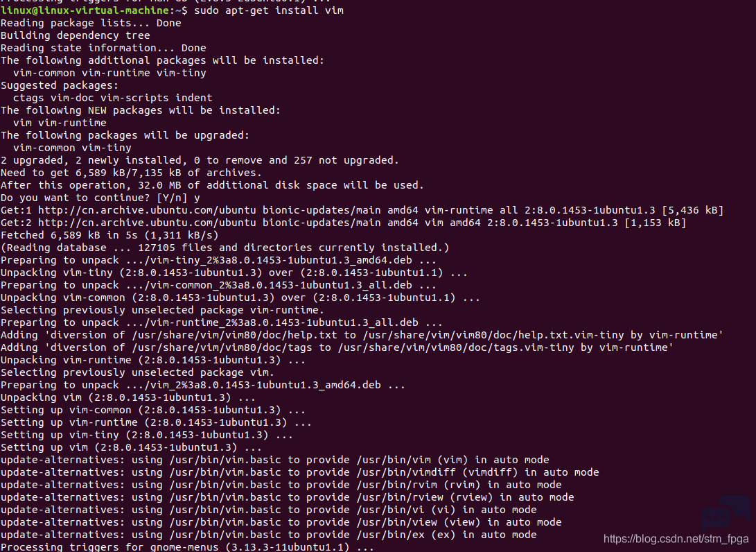The height and width of the screenshot is (552, 756).
Task: Click the chat bubble watermark icon
Action: point(726,513)
